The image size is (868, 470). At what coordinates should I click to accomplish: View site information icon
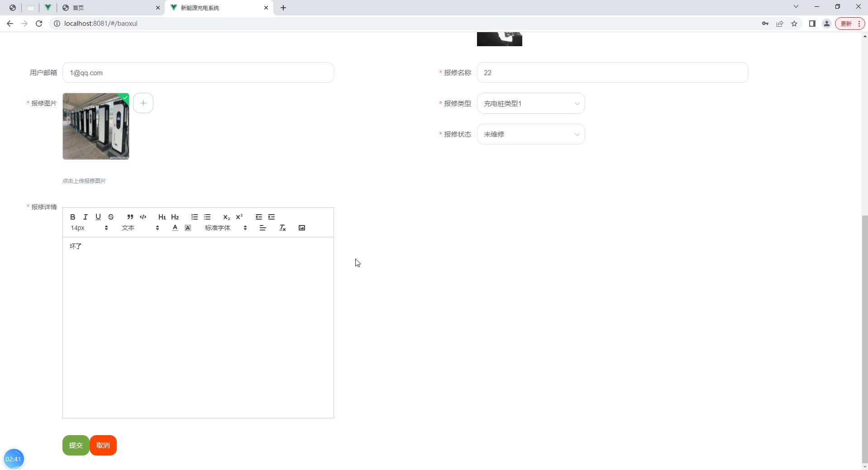pyautogui.click(x=57, y=24)
